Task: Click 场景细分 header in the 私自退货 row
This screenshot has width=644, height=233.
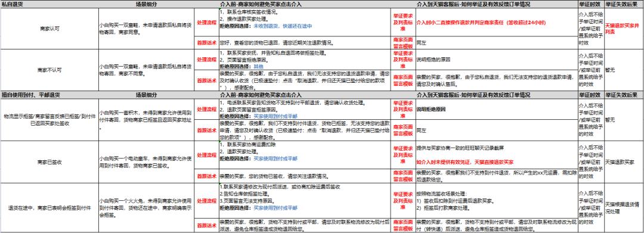Action: click(146, 5)
